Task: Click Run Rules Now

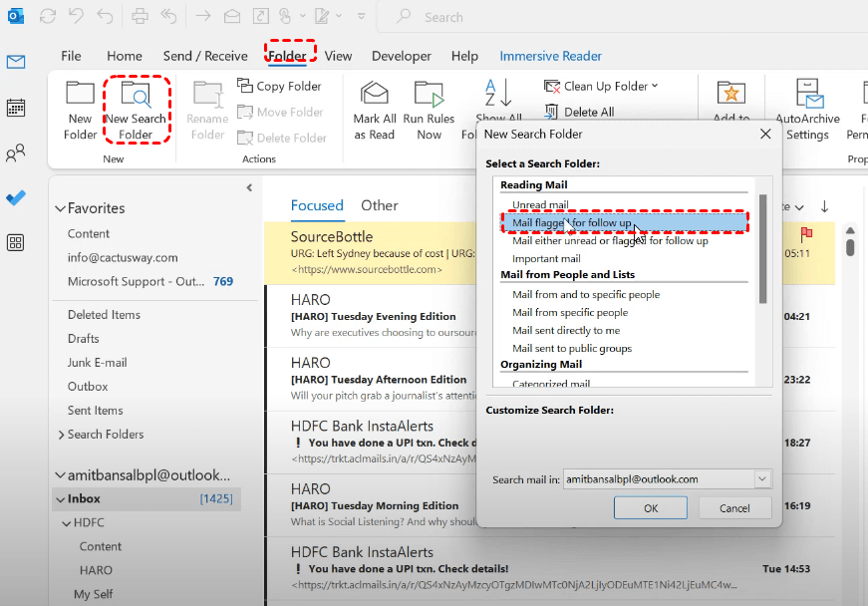Action: coord(430,110)
